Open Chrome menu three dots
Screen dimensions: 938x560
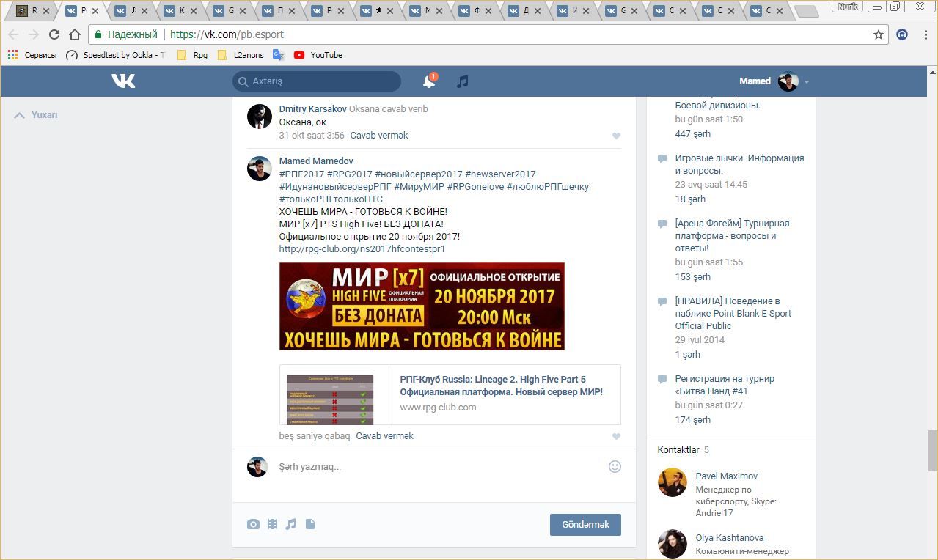click(924, 34)
